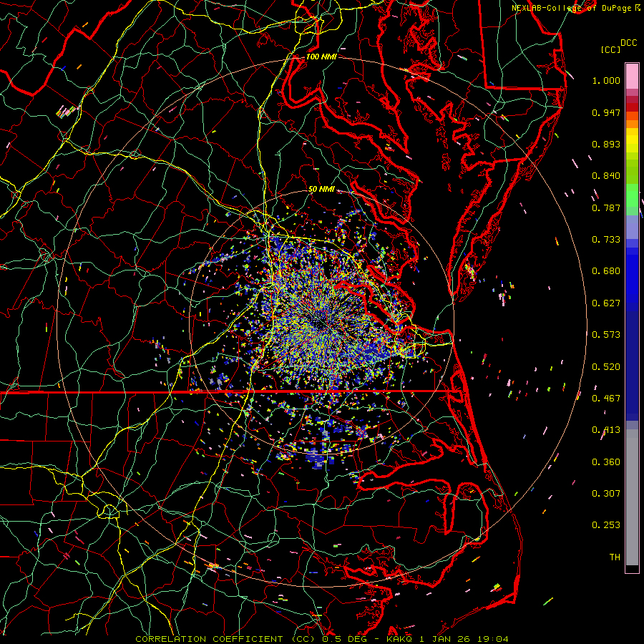The image size is (644, 644).
Task: Click the CORRELATION COEFFICIENT (CC) product title
Action: pyautogui.click(x=225, y=639)
